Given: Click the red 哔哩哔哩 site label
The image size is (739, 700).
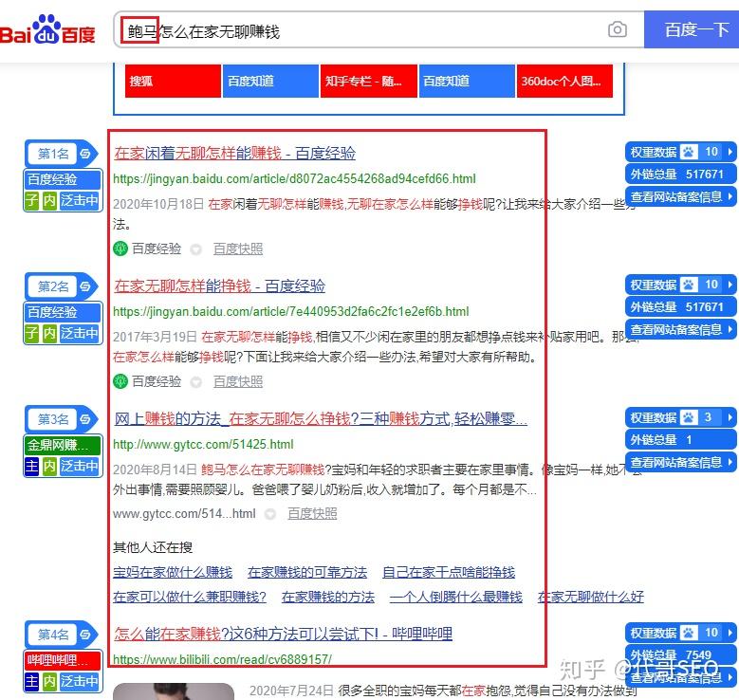Looking at the screenshot, I should pos(63,660).
